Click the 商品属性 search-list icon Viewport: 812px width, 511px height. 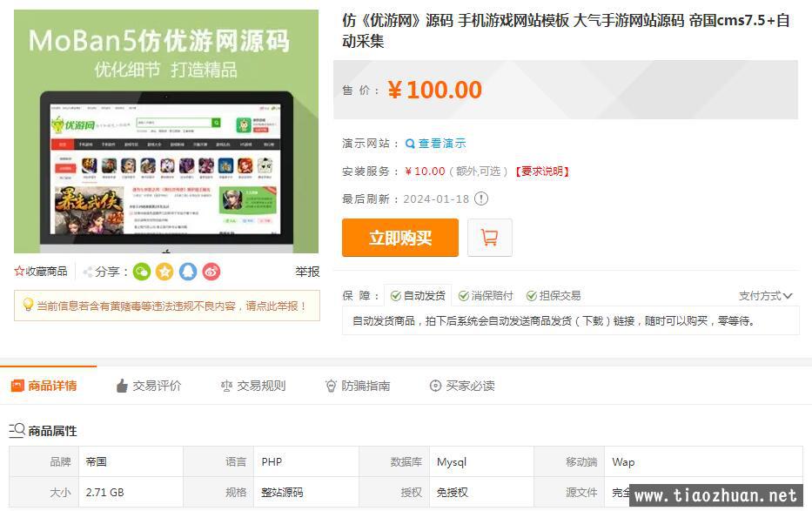(x=17, y=430)
